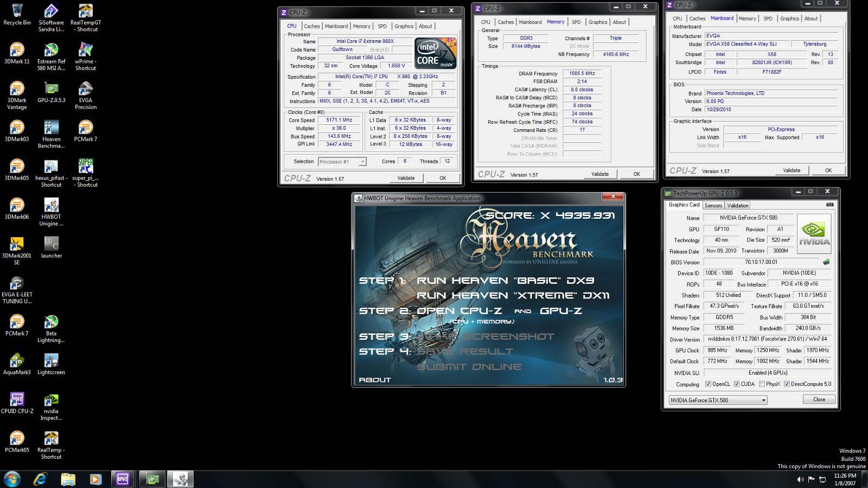The width and height of the screenshot is (868, 488).
Task: Toggle CUDA checkbox in GPU-Z
Action: point(737,384)
